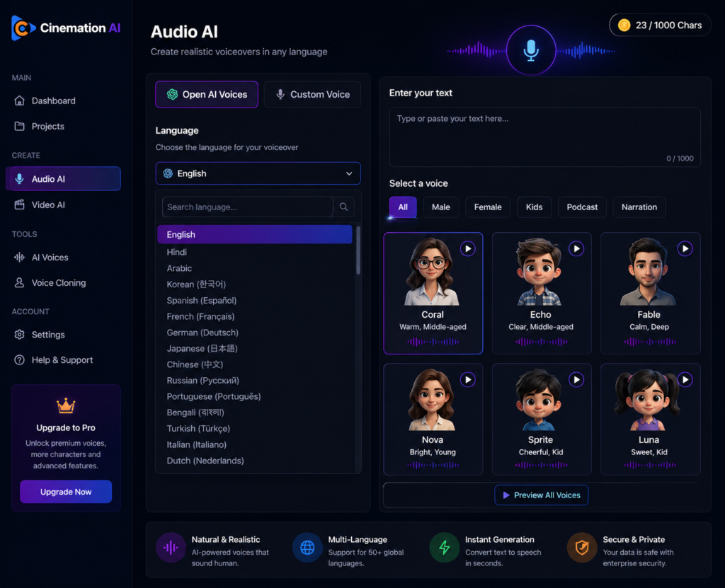Click the Audio AI microphone sidebar icon
The image size is (725, 588).
point(19,179)
